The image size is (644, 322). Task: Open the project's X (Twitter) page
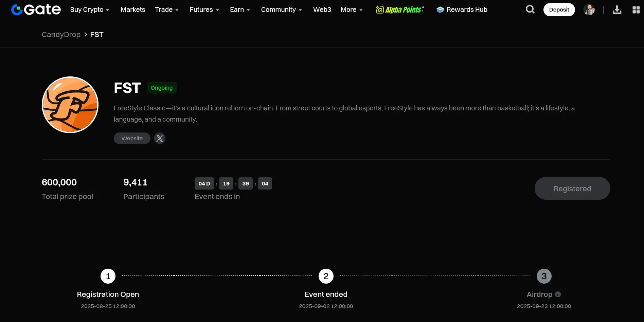tap(160, 138)
